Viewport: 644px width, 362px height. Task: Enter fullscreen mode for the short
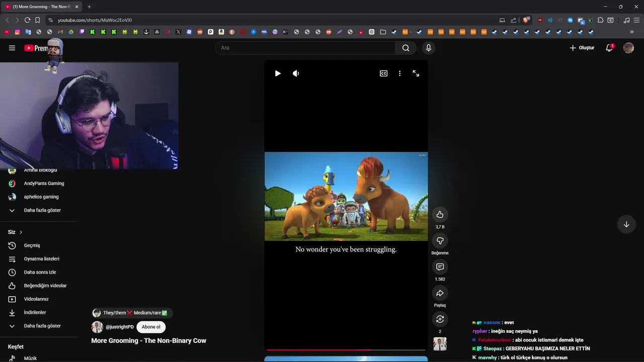coord(416,73)
